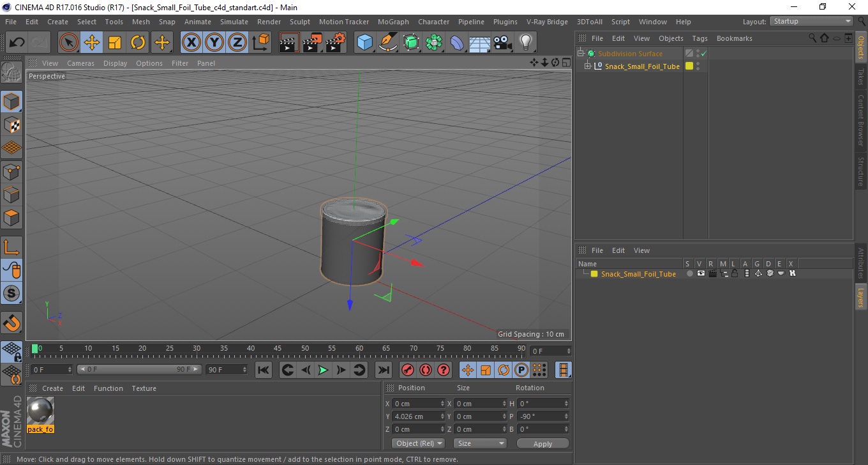Click Autokeying record button
868x465 pixels.
coord(426,370)
